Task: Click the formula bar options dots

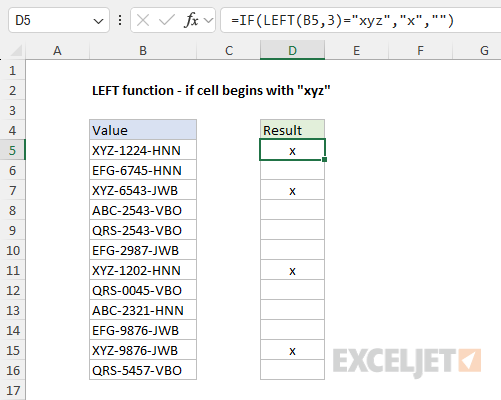Action: click(x=120, y=20)
